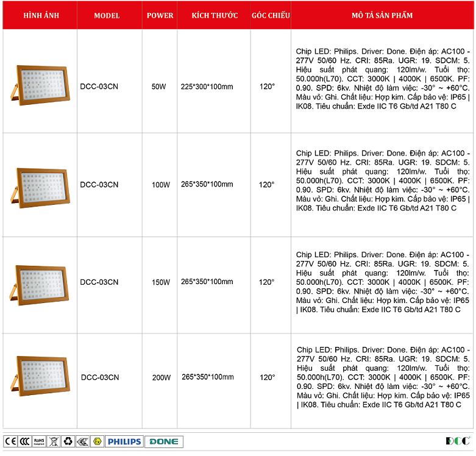Click the 100W power value
This screenshot has width=476, height=456.
160,184
